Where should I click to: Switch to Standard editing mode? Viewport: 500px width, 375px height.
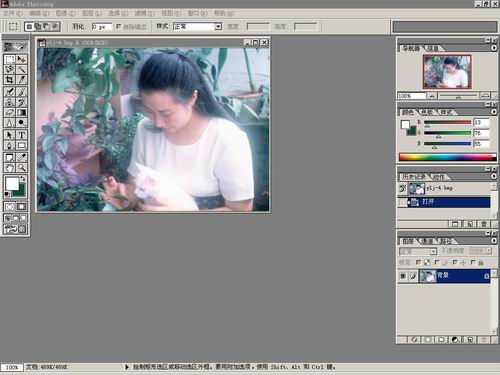point(9,207)
